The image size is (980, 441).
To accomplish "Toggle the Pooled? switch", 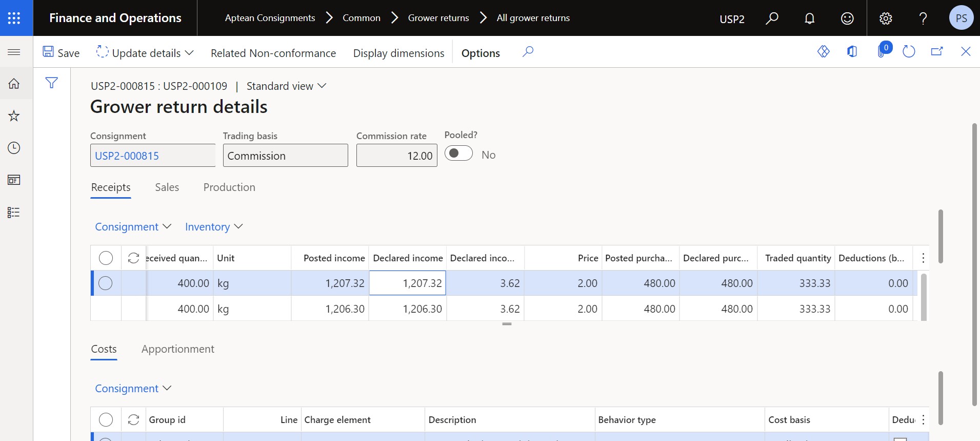I will tap(458, 154).
